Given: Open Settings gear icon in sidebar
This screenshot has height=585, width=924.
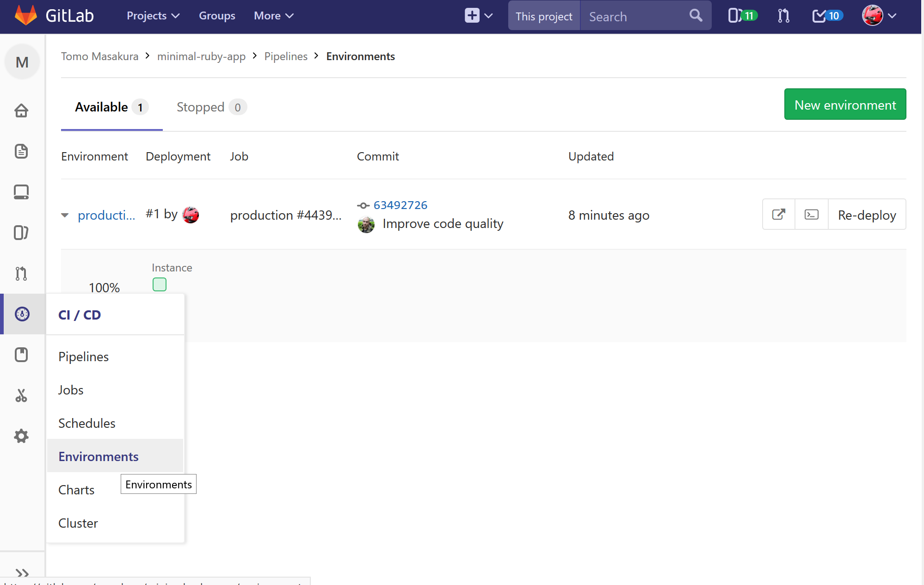Looking at the screenshot, I should click(x=21, y=436).
